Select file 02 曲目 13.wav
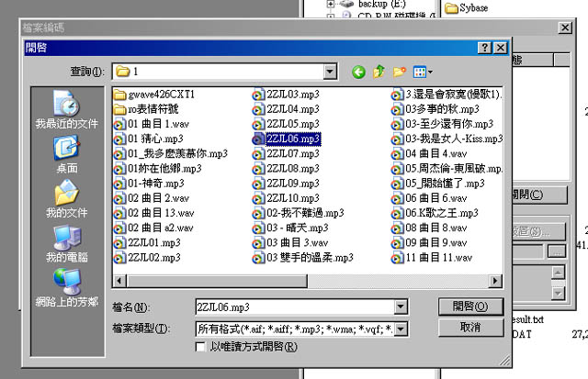 (x=154, y=213)
